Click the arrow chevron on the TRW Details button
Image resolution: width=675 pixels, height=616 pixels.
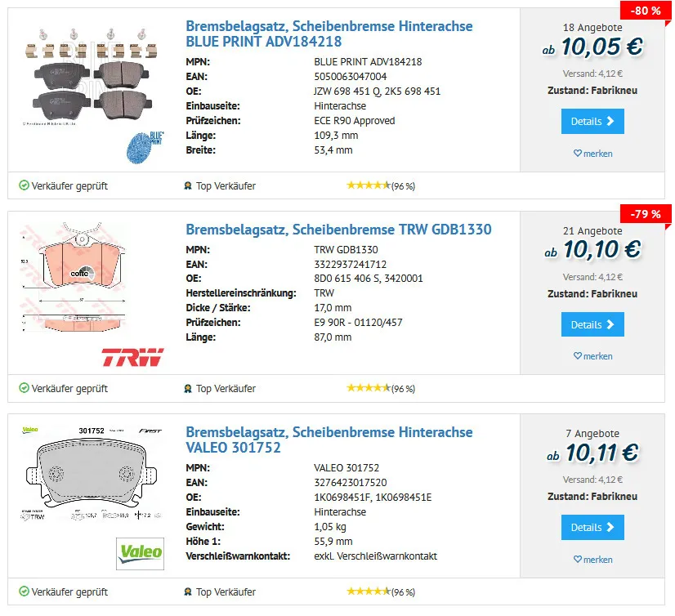coord(610,324)
